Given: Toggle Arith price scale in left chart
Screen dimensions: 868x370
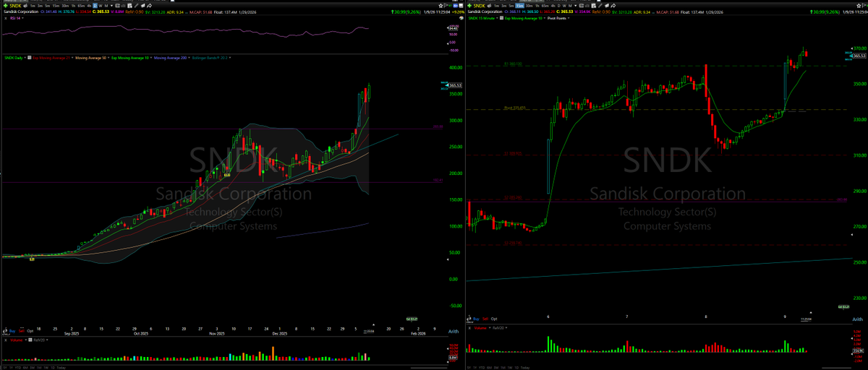Looking at the screenshot, I should point(454,330).
